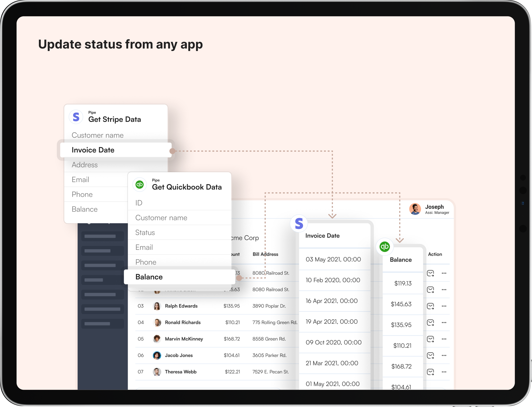Click the Stripe badge above Invoice Date column
Viewport: 532px width, 407px height.
pyautogui.click(x=299, y=223)
